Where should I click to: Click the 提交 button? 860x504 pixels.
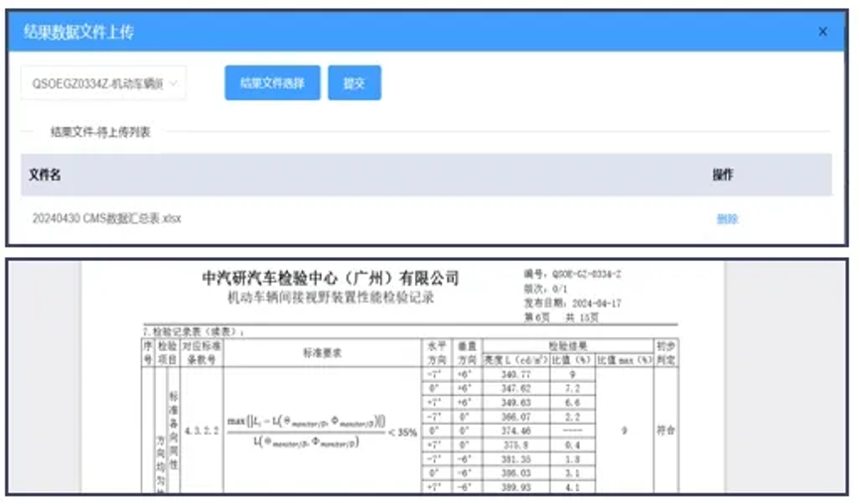[355, 83]
